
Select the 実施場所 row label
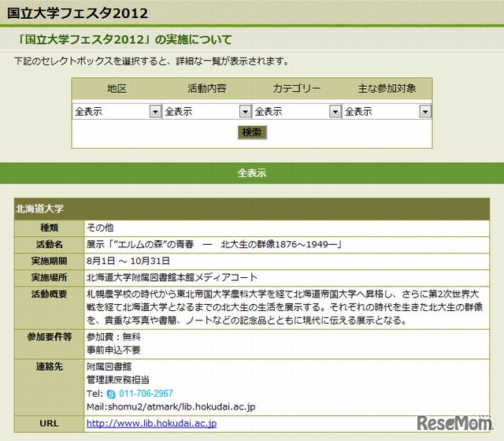49,278
